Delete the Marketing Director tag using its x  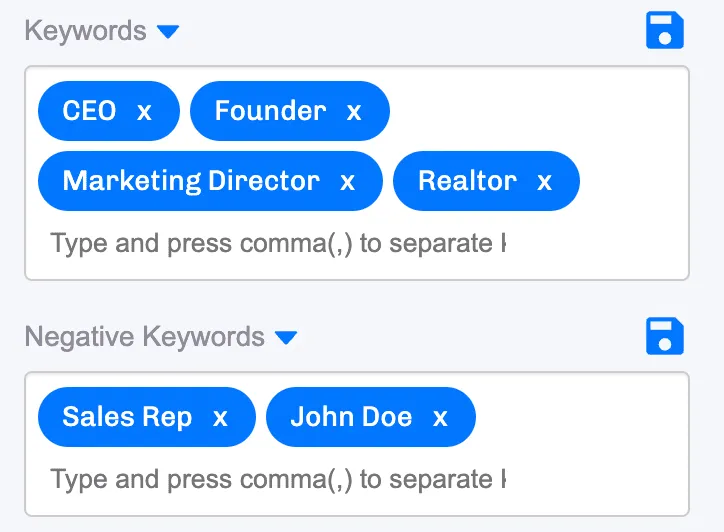pos(347,181)
